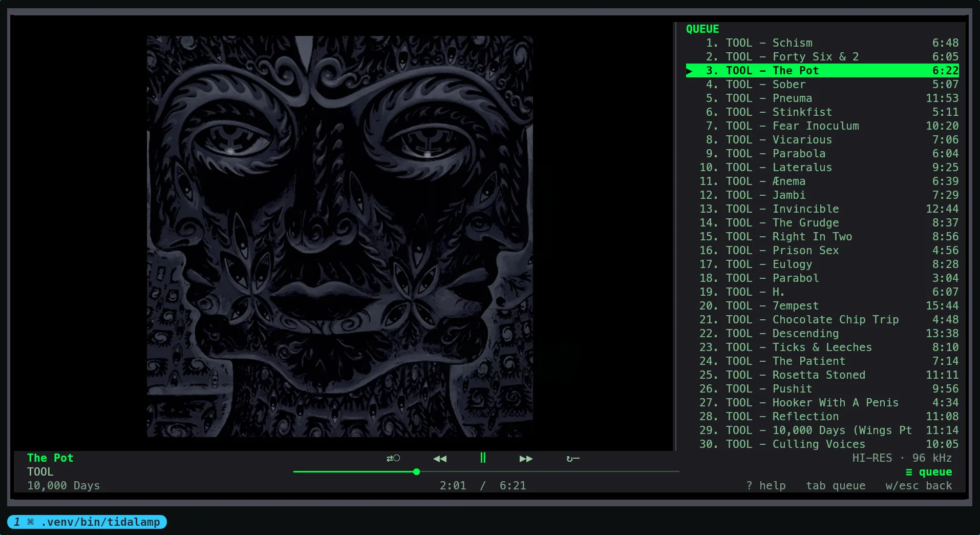This screenshot has height=535, width=980.
Task: Click the 'w/esc back' hint
Action: coord(919,486)
